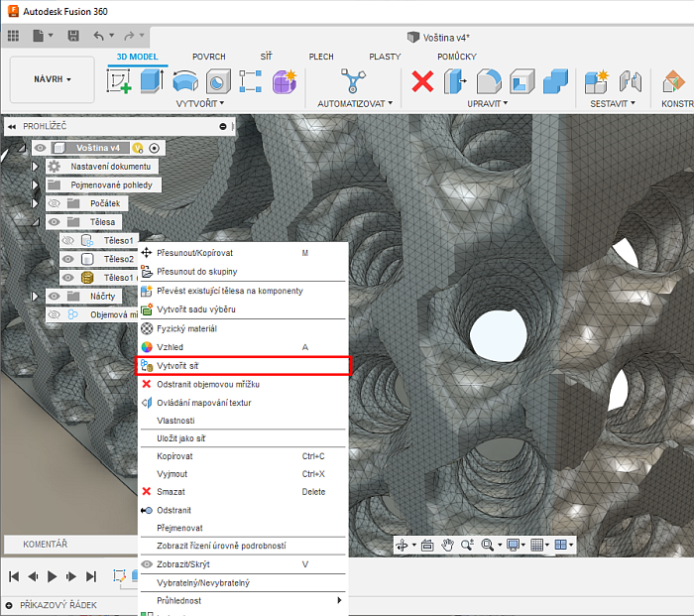Open the KOMENTÁŘ panel
Image resolution: width=694 pixels, height=616 pixels.
coord(46,545)
